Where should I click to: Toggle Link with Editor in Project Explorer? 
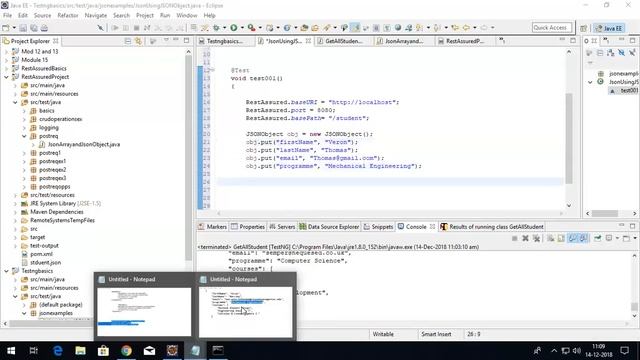point(138,41)
